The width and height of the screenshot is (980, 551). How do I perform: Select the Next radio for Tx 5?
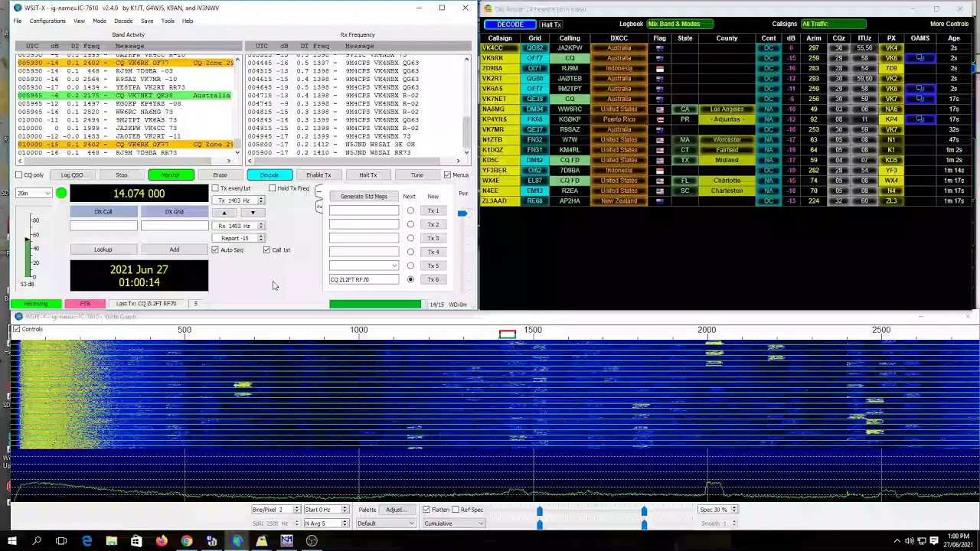(x=410, y=266)
